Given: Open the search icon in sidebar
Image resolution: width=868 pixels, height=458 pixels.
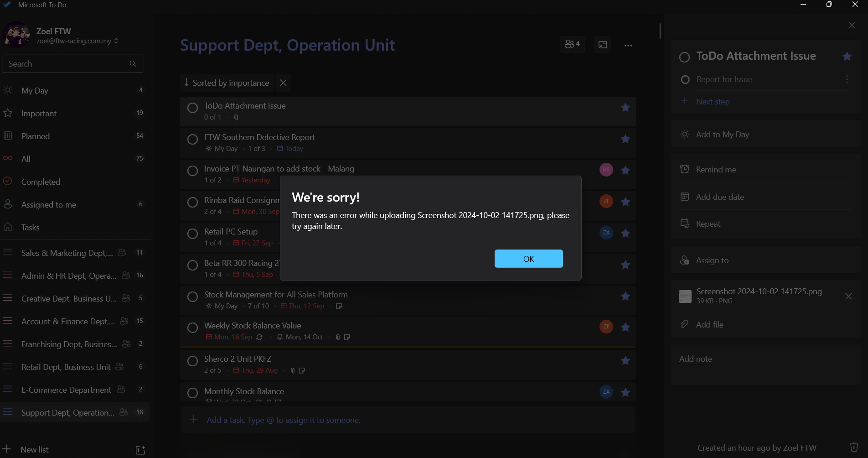Looking at the screenshot, I should pos(133,64).
